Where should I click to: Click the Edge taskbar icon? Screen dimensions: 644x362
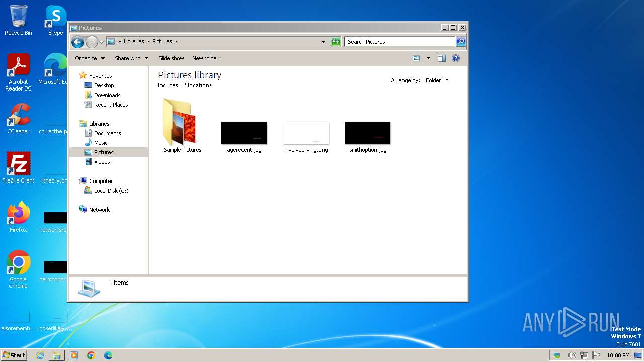click(x=108, y=355)
